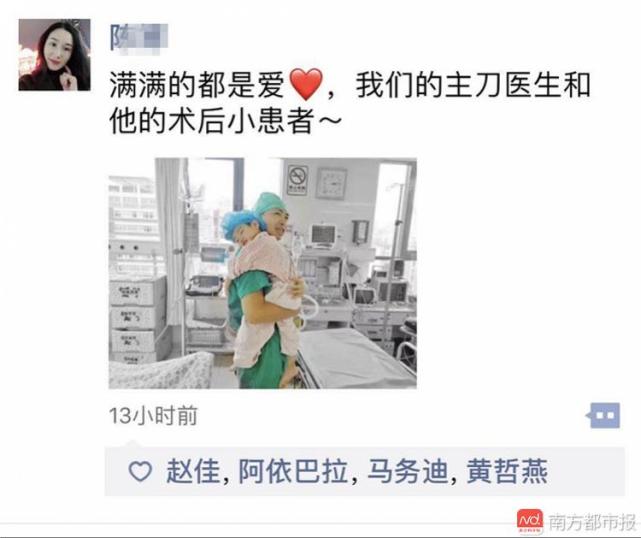Click the 南方都市报 watermark text
Image resolution: width=641 pixels, height=538 pixels.
[x=592, y=522]
